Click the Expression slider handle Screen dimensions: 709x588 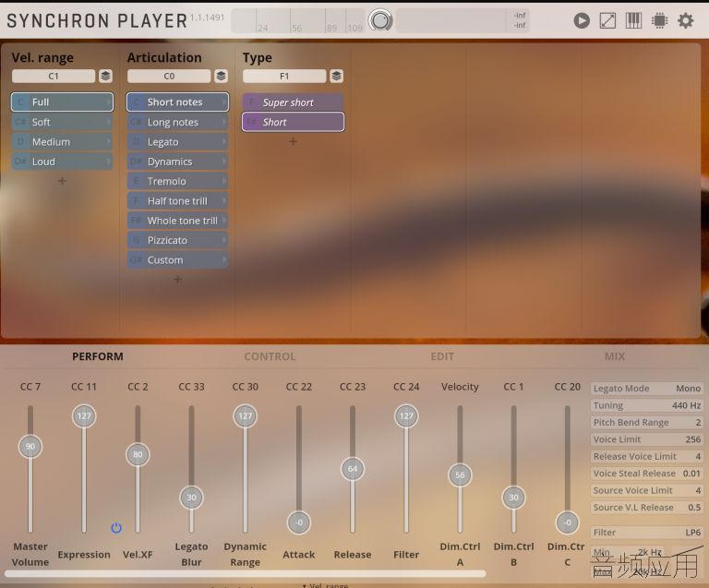pos(84,415)
